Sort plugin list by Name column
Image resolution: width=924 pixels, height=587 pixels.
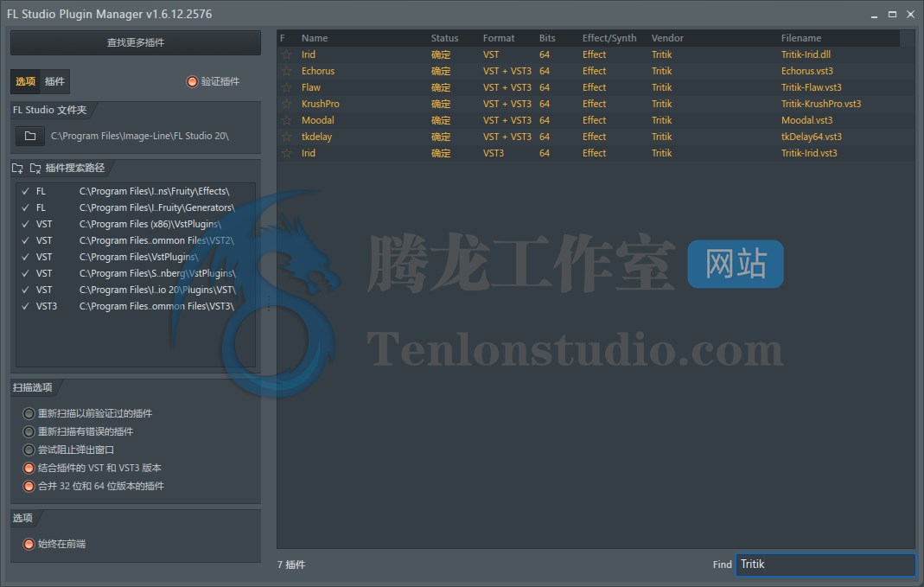coord(315,38)
